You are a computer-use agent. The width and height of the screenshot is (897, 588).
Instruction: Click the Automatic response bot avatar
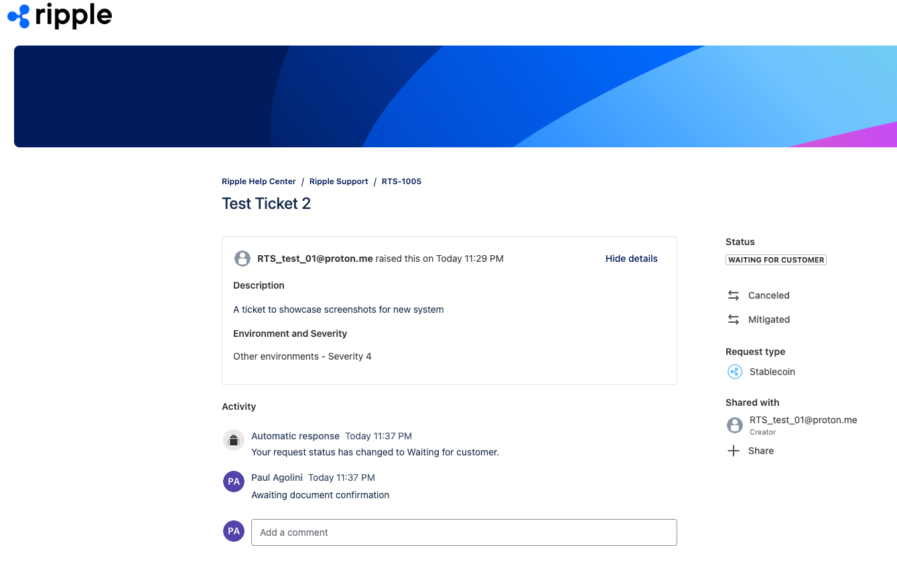233,440
